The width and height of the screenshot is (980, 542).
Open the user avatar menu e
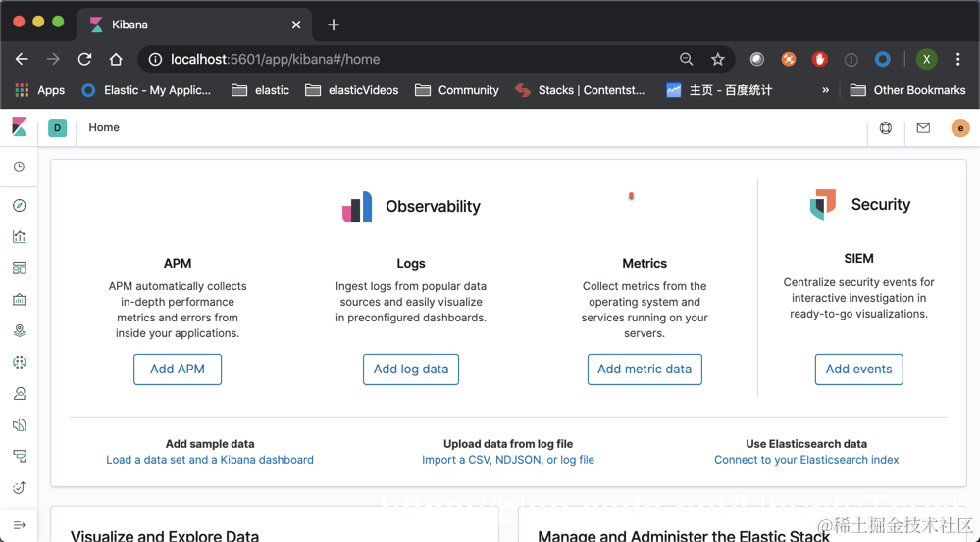[x=960, y=128]
